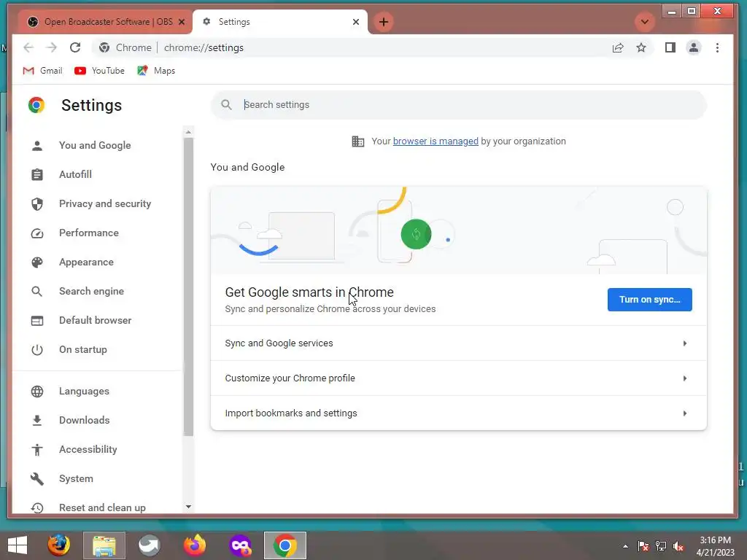747x560 pixels.
Task: Open Appearance settings
Action: pyautogui.click(x=86, y=262)
